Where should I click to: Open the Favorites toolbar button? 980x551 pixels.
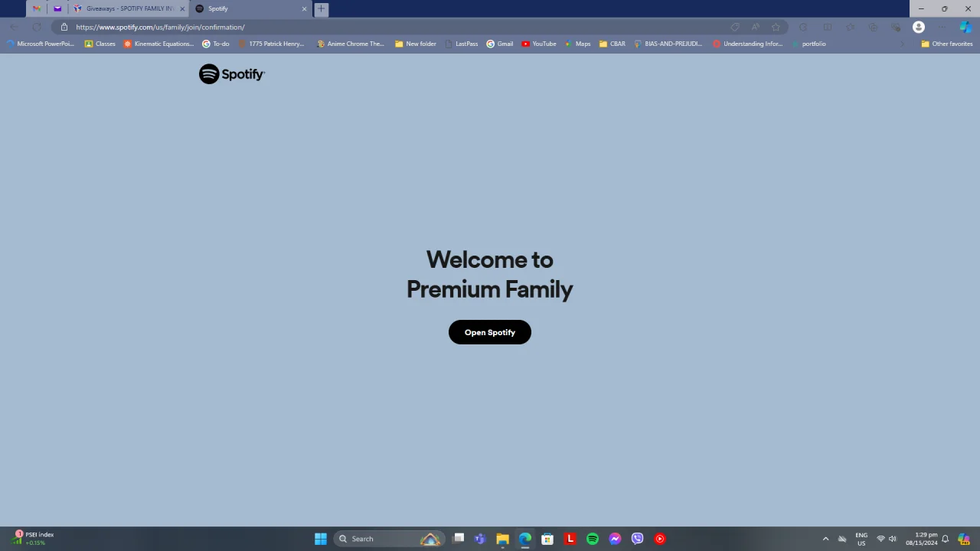pyautogui.click(x=851, y=27)
